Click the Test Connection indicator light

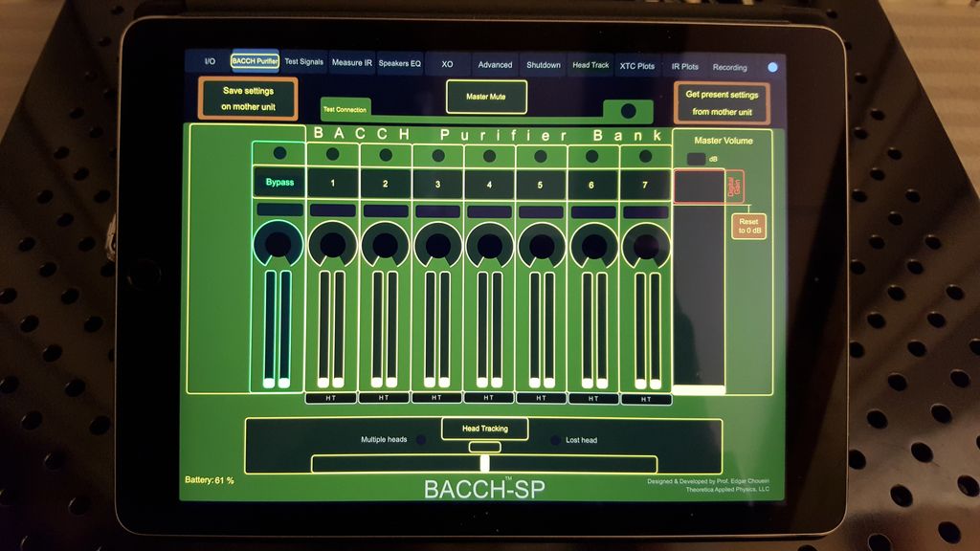pyautogui.click(x=628, y=111)
